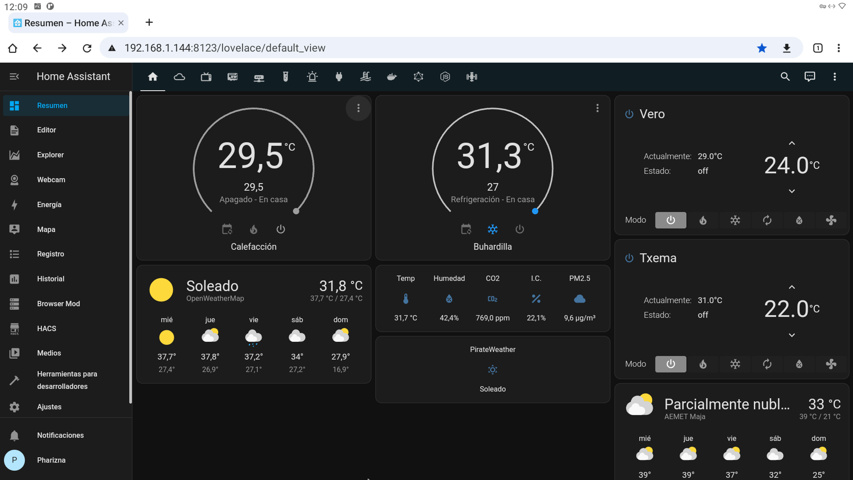Image resolution: width=853 pixels, height=480 pixels.
Task: Open Medios in sidebar
Action: pos(65,353)
